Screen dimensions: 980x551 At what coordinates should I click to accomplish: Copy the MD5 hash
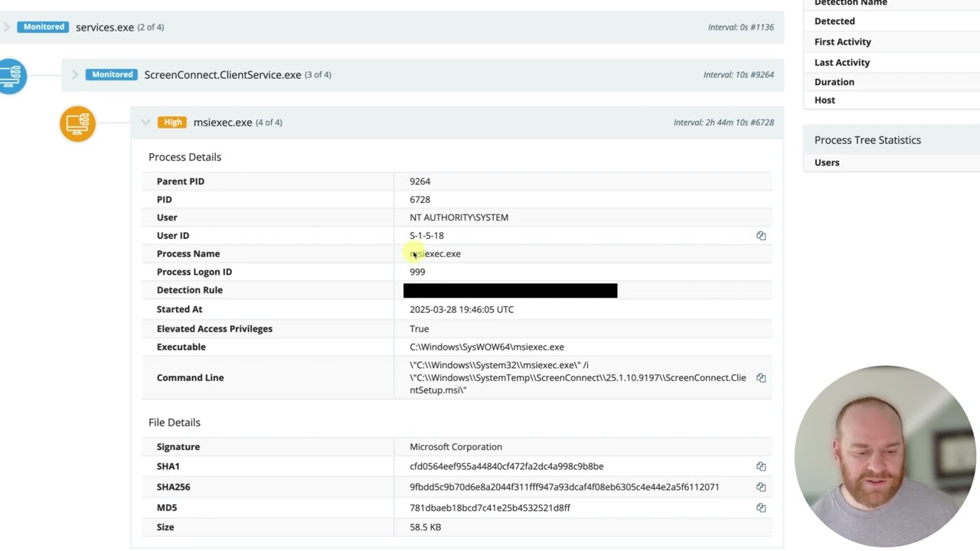[x=761, y=507]
